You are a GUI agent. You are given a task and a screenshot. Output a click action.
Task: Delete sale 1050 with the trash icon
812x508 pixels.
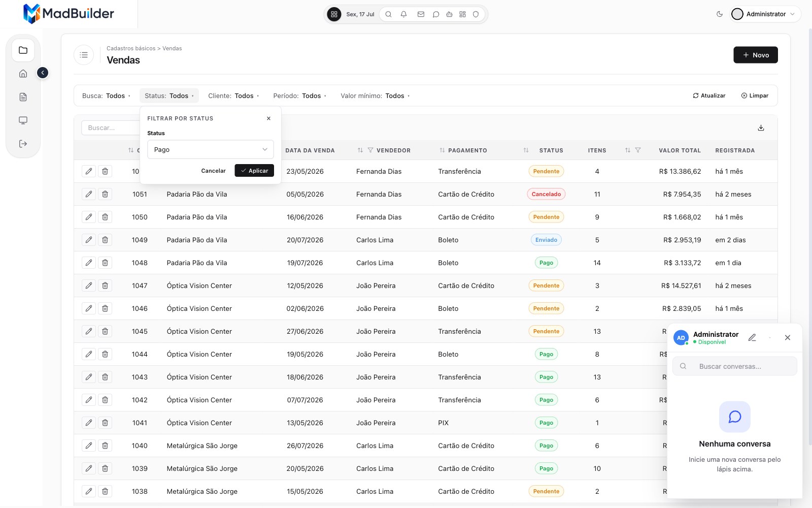click(105, 217)
